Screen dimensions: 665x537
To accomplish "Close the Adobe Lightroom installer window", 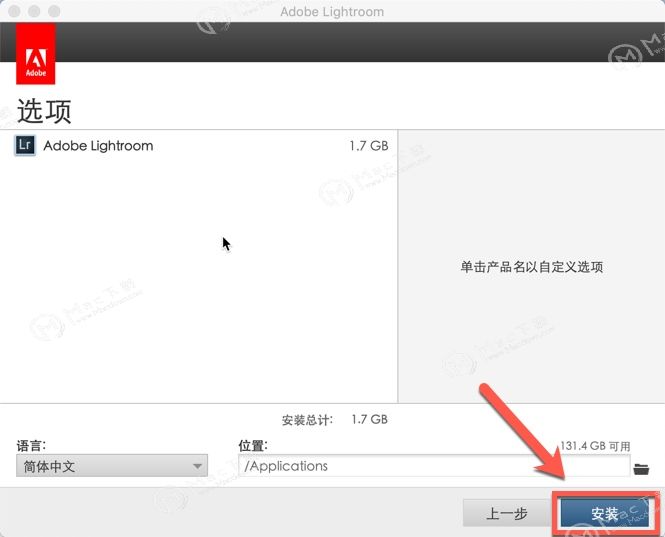I will (x=14, y=11).
